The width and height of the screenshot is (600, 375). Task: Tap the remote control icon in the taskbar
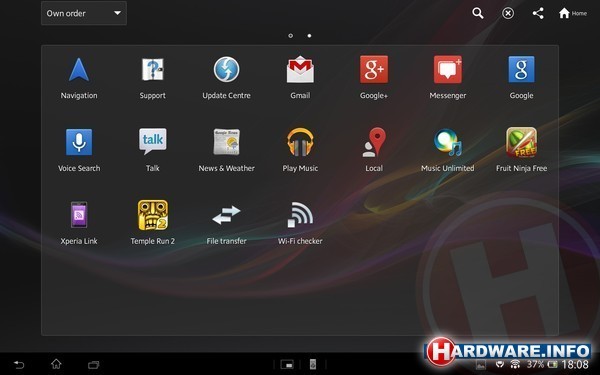(313, 364)
